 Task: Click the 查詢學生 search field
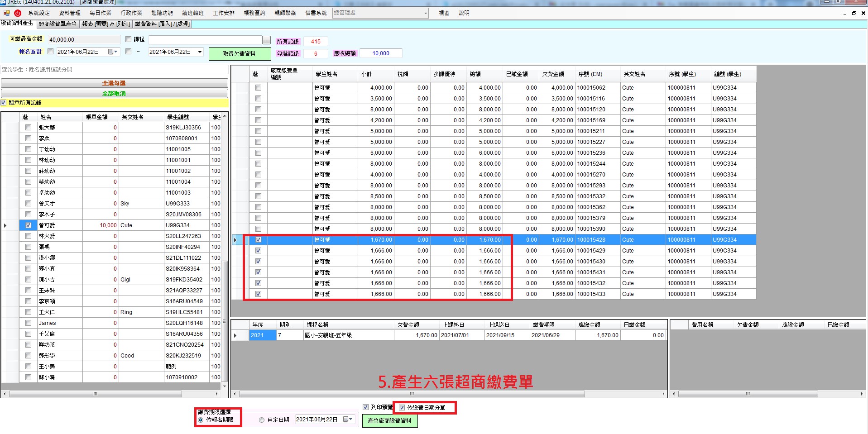coord(114,70)
